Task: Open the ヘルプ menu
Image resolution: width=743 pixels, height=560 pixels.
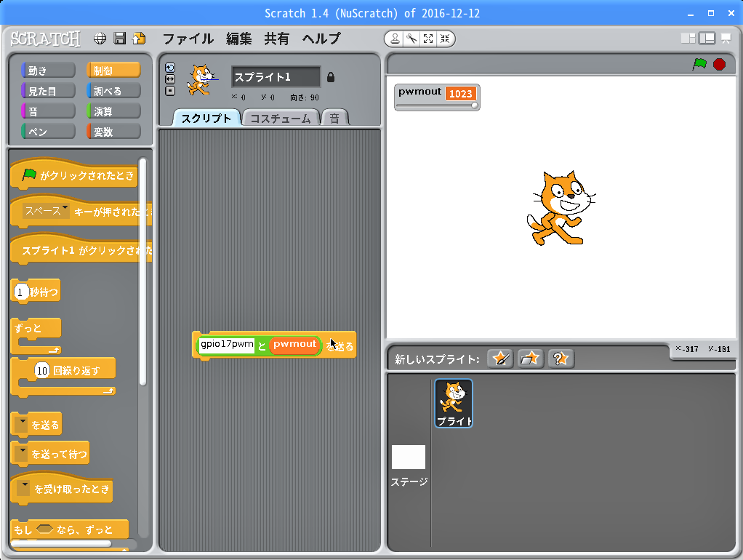Action: (322, 39)
